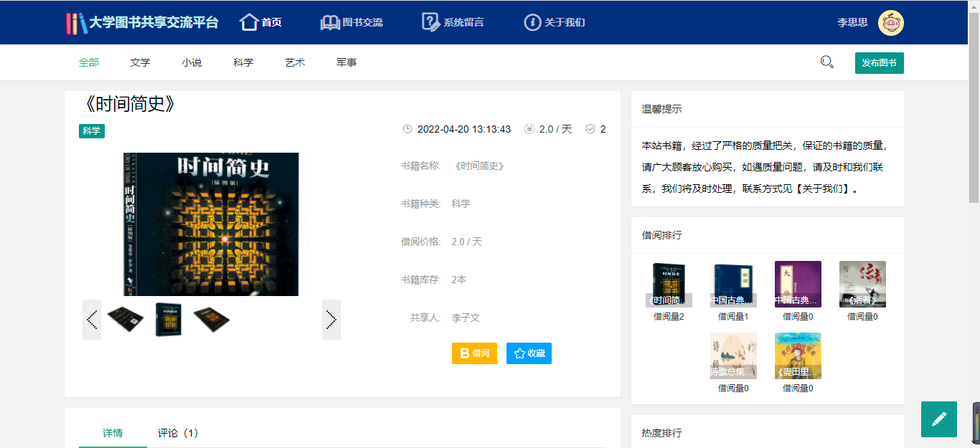The image size is (980, 448).
Task: Show next thumbnail with right arrow
Action: point(331,320)
